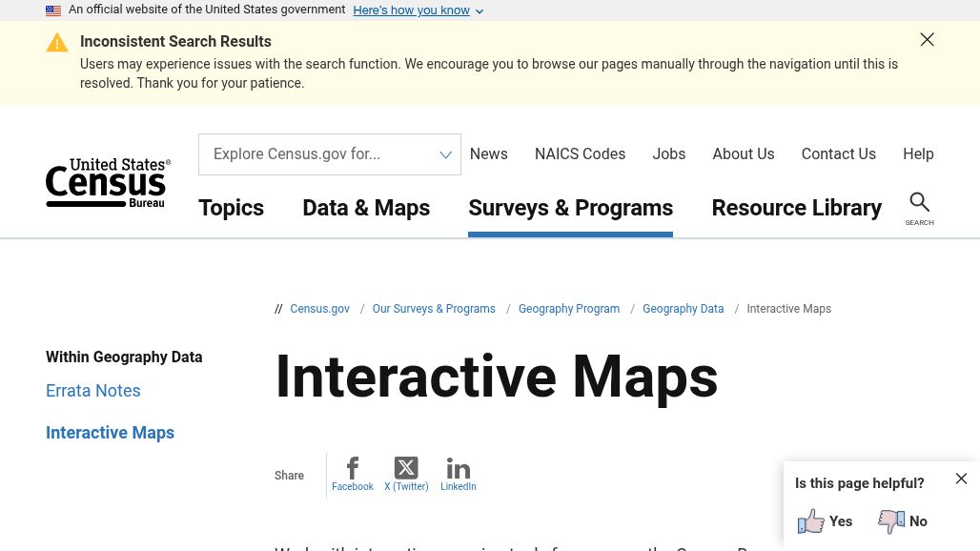The image size is (980, 551).
Task: Share page on X (Twitter)
Action: (406, 469)
